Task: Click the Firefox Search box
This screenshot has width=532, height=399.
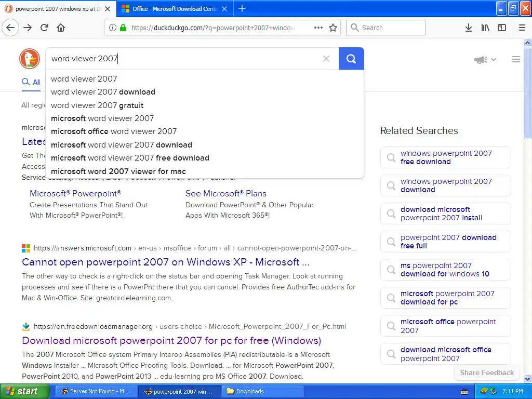Action: coord(386,28)
